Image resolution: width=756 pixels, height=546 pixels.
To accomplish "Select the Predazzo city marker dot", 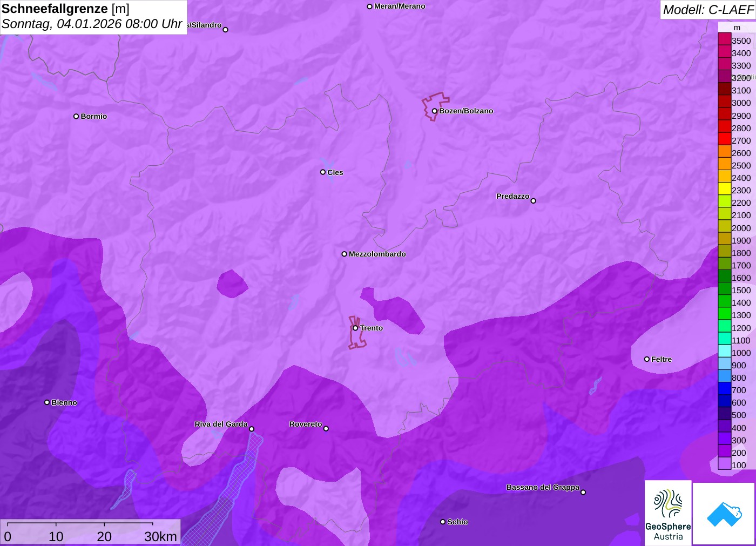I will (534, 201).
